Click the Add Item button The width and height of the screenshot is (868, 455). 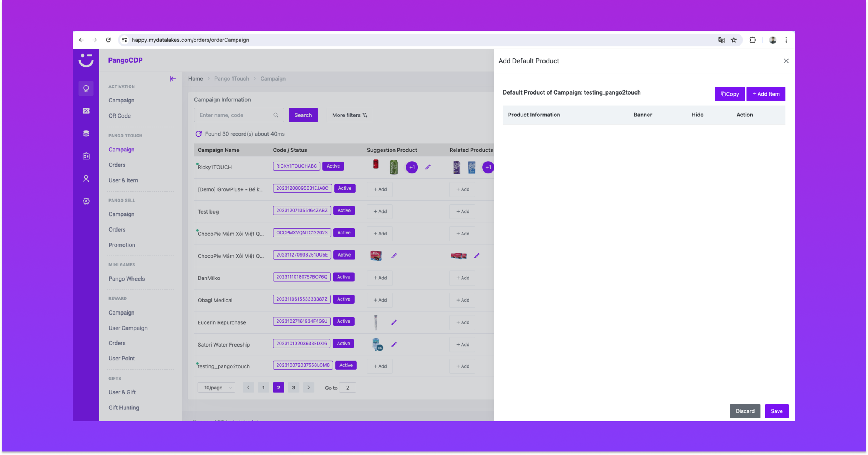coord(766,94)
